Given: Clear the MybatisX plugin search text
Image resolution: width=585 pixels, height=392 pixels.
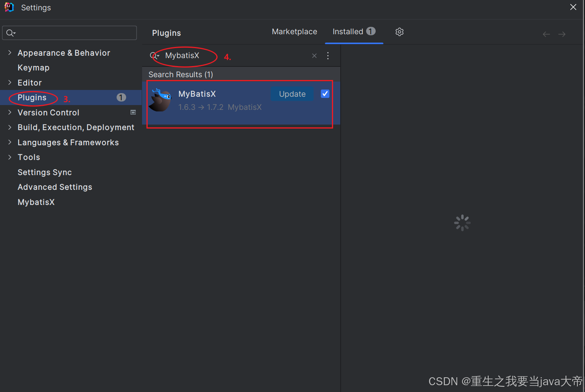Looking at the screenshot, I should click(314, 56).
